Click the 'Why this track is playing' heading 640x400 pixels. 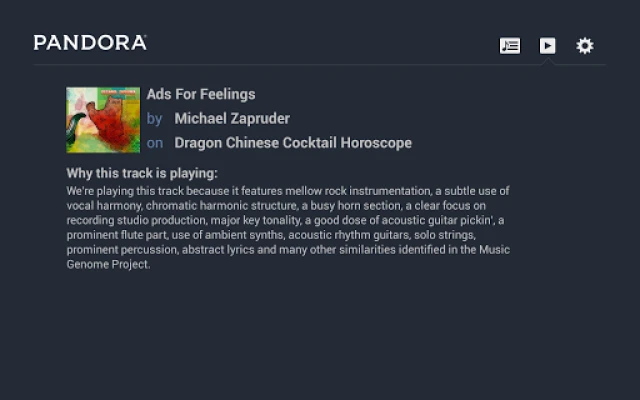pyautogui.click(x=142, y=173)
